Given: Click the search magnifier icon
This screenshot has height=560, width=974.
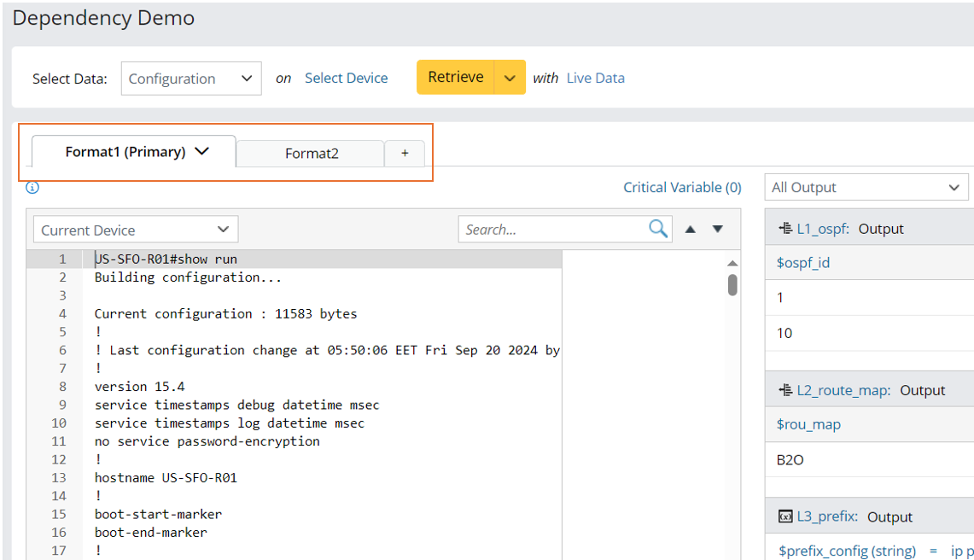Looking at the screenshot, I should [658, 229].
